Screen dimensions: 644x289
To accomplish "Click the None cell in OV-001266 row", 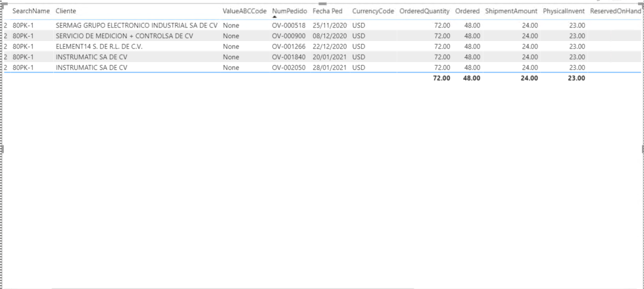I will click(x=231, y=47).
